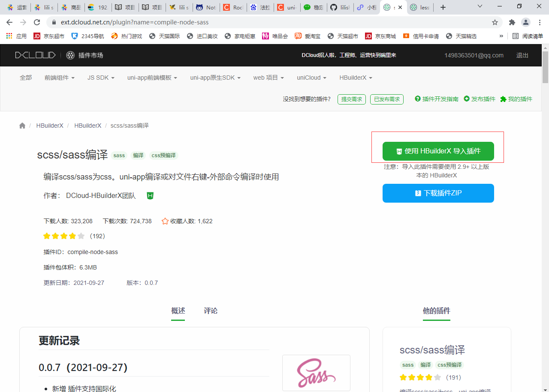Expand the web 项目 dropdown

(268, 78)
